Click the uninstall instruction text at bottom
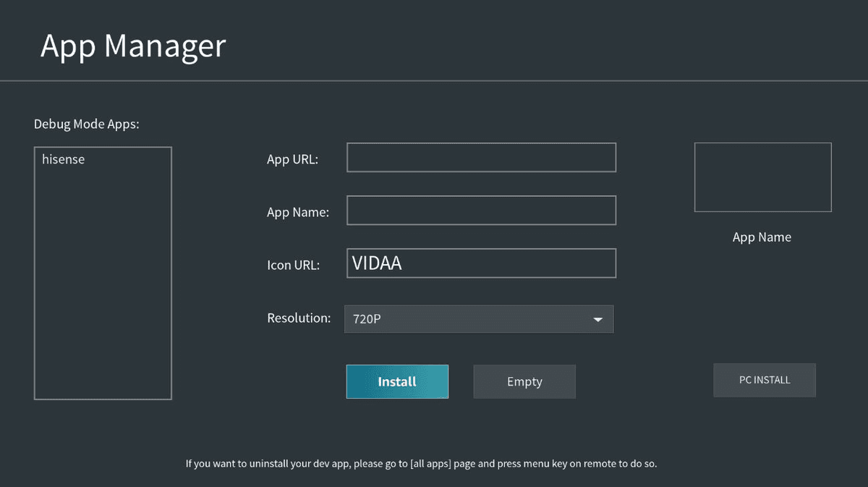This screenshot has height=487, width=868. (x=421, y=463)
